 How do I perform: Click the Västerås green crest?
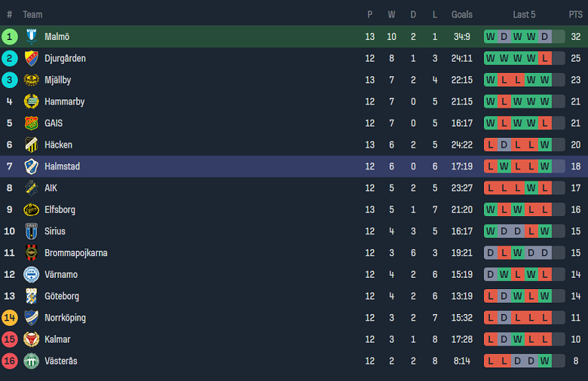[32, 361]
